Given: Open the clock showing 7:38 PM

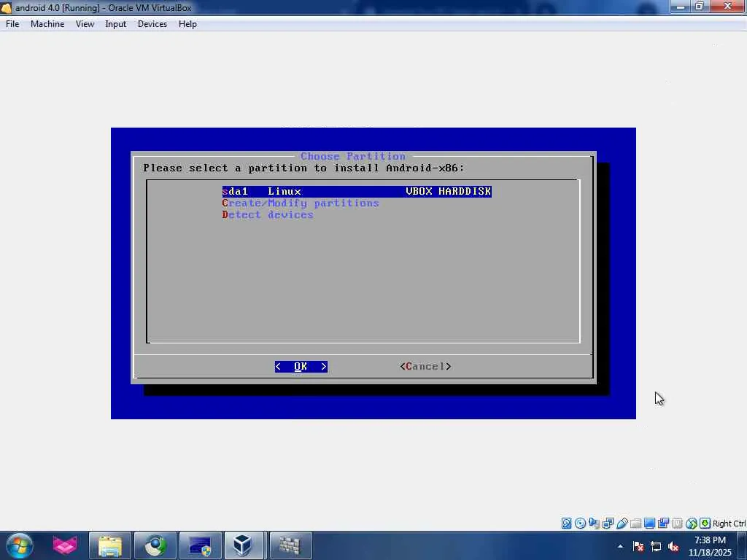Looking at the screenshot, I should 710,546.
